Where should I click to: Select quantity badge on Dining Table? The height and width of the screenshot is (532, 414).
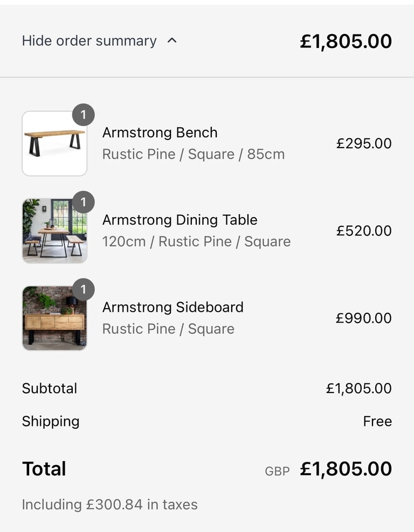pos(83,202)
